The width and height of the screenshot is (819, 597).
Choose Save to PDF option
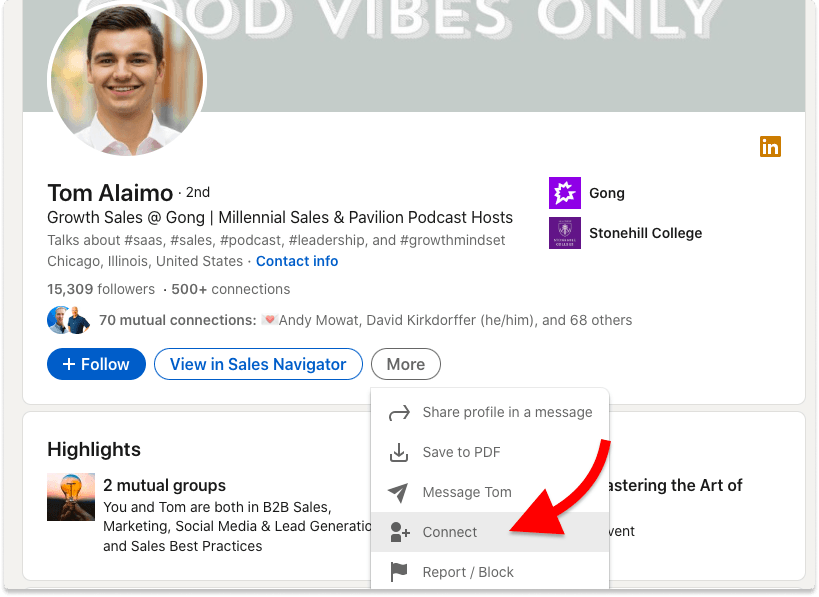(x=490, y=452)
